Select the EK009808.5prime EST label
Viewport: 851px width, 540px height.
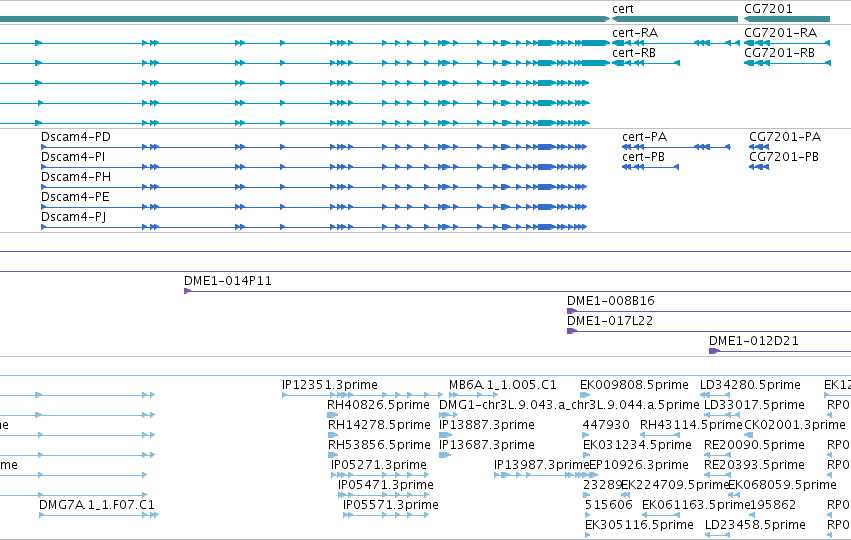[x=634, y=385]
